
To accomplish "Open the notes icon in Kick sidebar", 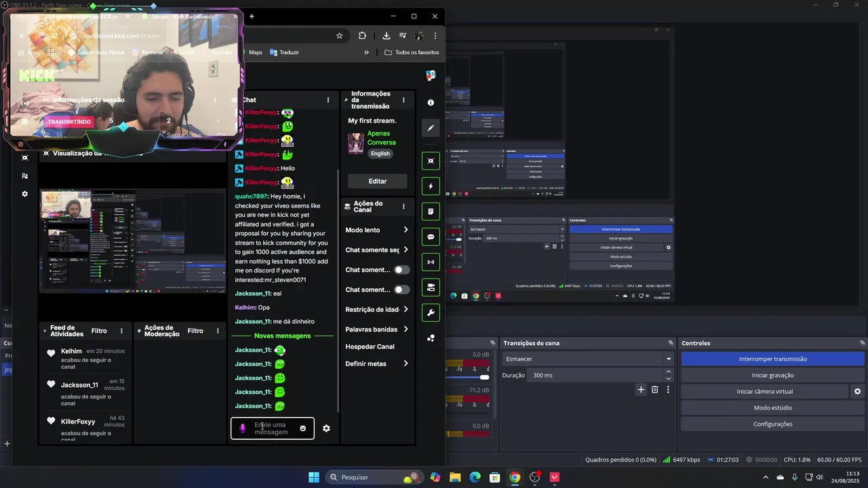I will point(431,211).
